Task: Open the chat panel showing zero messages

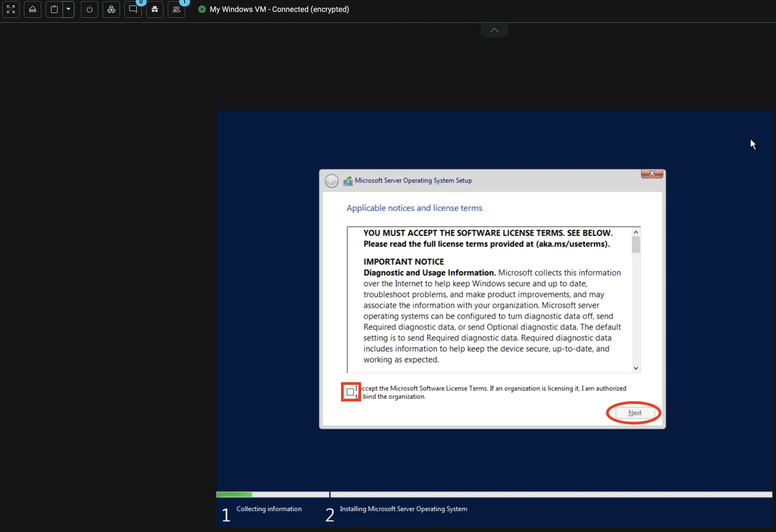Action: pyautogui.click(x=133, y=9)
